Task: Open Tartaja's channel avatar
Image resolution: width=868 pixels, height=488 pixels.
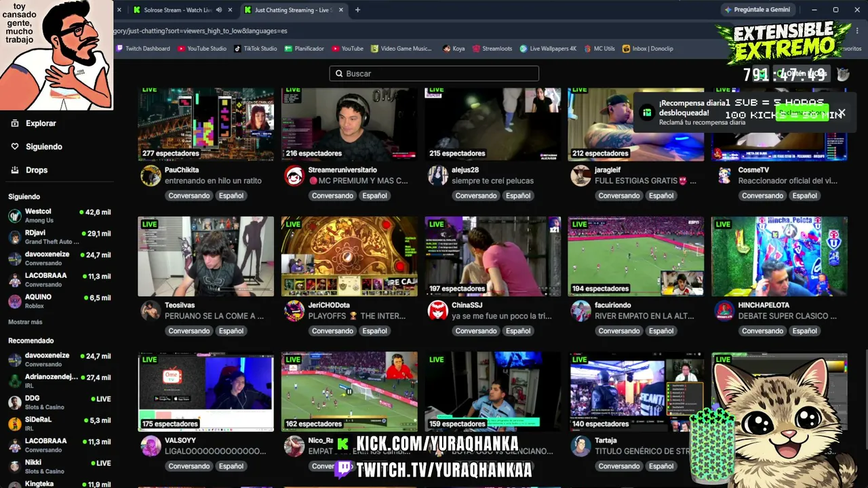Action: point(580,446)
